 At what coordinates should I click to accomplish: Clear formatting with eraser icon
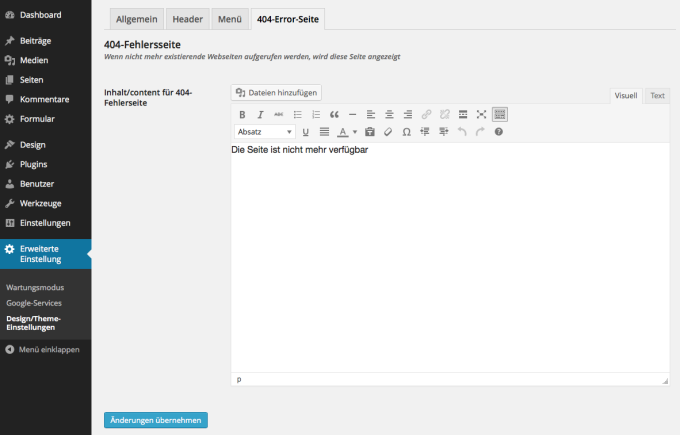click(x=388, y=132)
